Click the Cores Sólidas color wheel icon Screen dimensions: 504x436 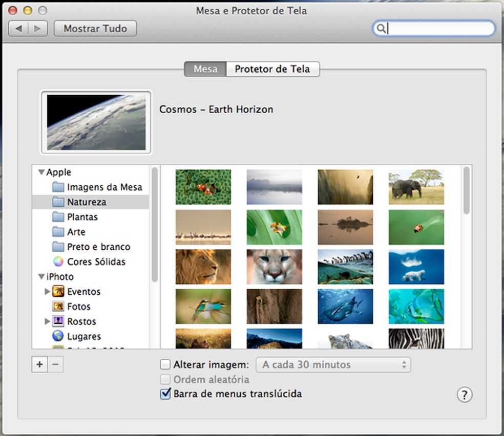(58, 261)
